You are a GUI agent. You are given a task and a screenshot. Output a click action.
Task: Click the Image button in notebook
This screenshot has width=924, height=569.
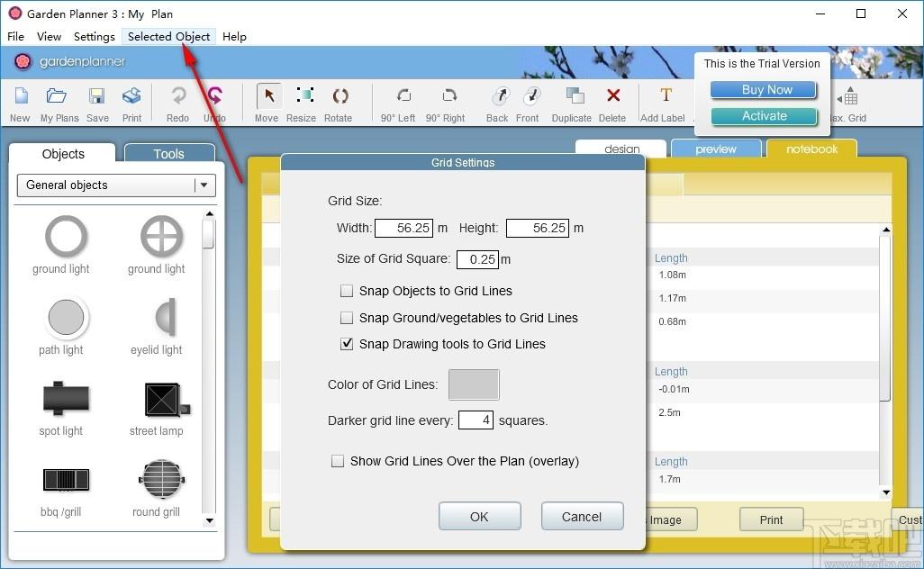click(672, 519)
